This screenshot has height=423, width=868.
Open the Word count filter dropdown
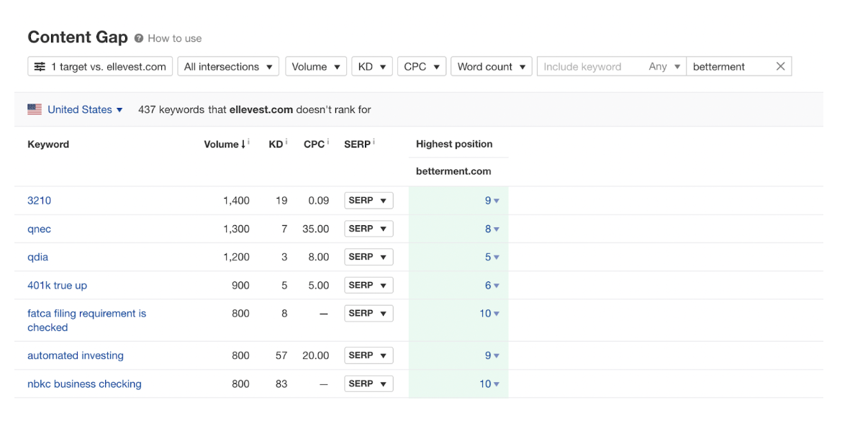point(491,65)
